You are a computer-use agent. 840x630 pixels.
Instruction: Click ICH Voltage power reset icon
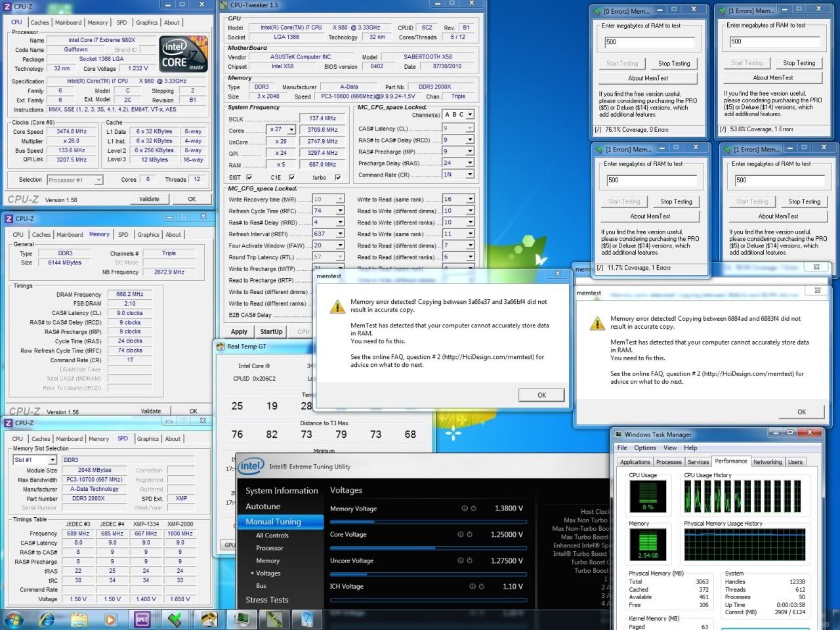481,586
